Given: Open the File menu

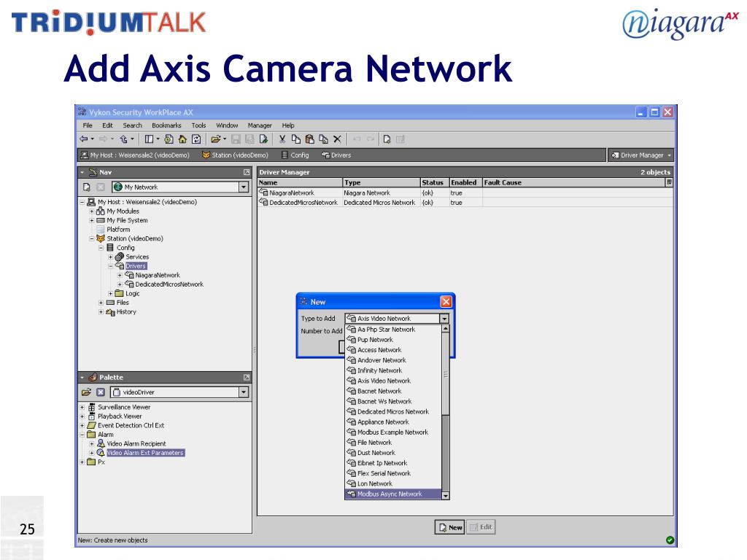Looking at the screenshot, I should point(88,125).
